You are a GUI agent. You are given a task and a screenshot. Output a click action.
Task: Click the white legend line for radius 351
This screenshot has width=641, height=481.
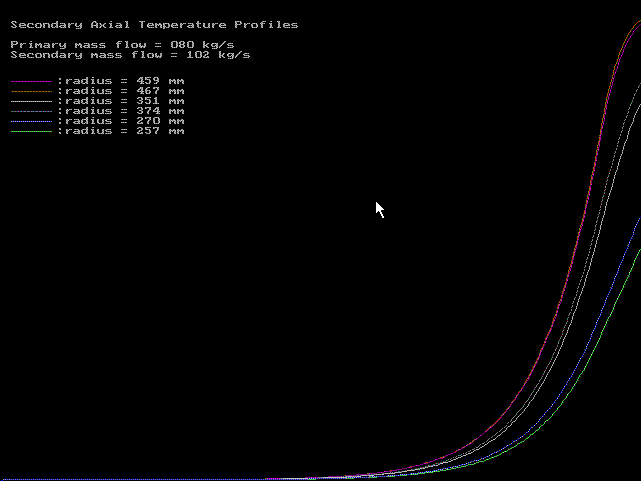pos(30,101)
